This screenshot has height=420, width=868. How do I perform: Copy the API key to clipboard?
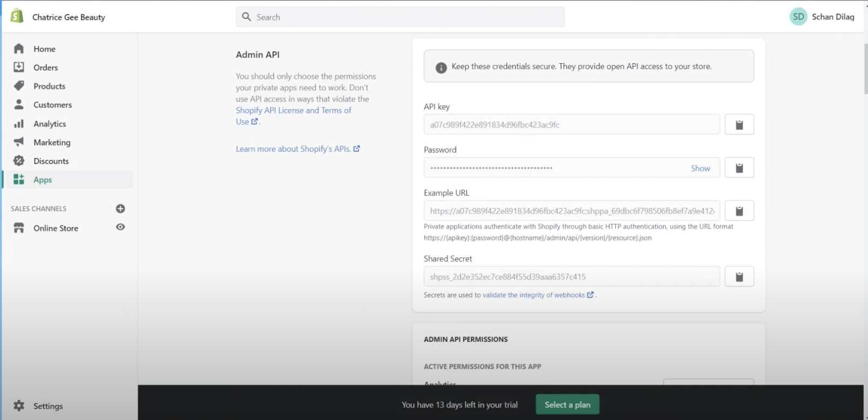pyautogui.click(x=739, y=125)
